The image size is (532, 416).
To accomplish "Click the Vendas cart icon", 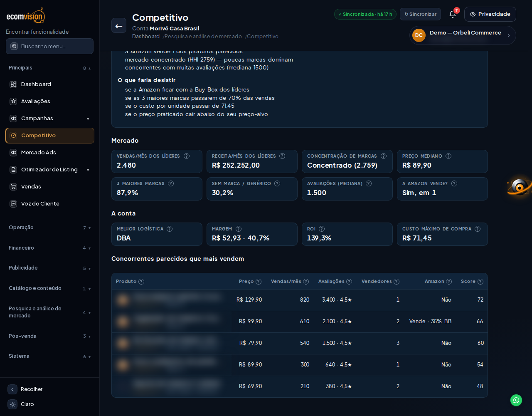I will tap(13, 187).
